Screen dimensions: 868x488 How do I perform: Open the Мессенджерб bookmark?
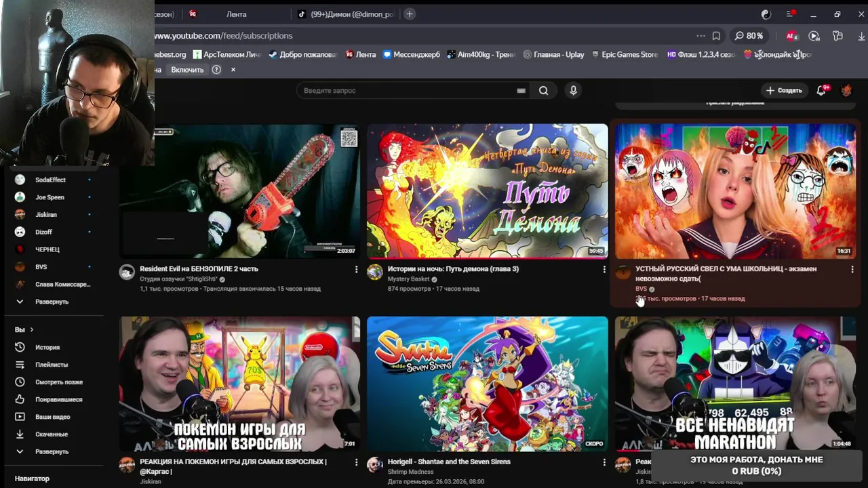412,54
